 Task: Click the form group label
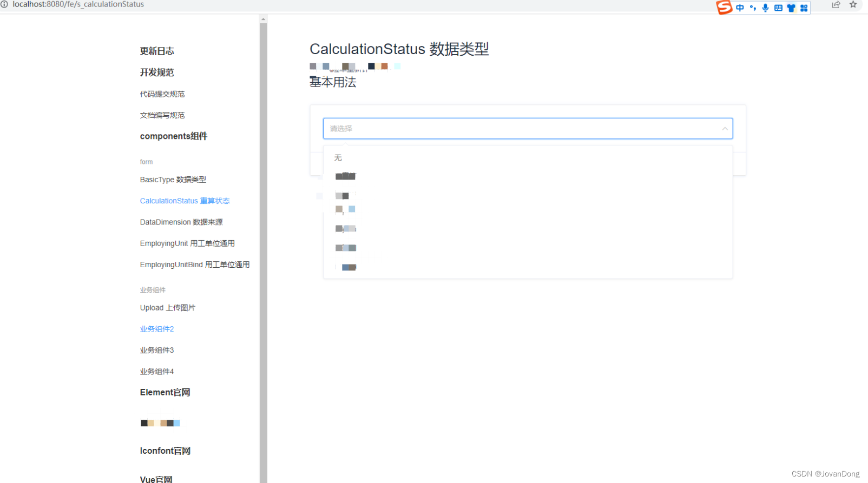point(146,162)
